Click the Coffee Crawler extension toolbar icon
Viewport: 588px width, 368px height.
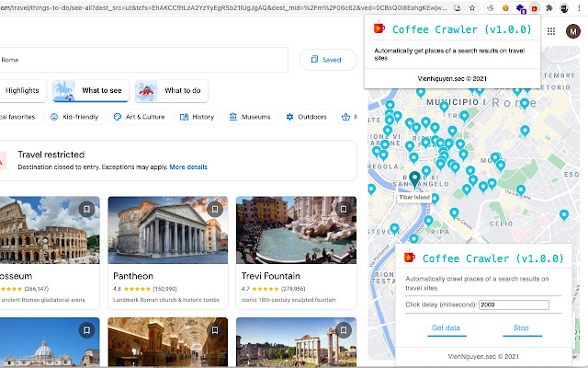pyautogui.click(x=535, y=8)
